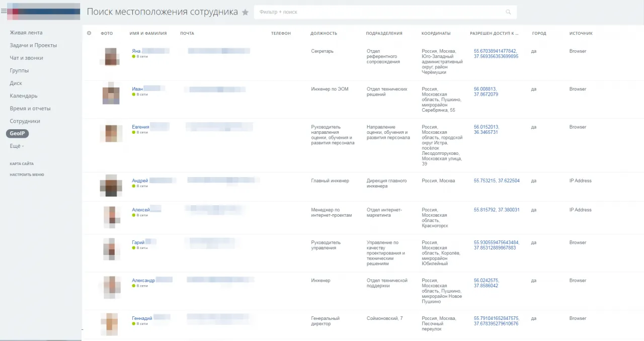Screen dimensions: 644x341
Task: Open Чат и звонки section
Action: (x=26, y=58)
